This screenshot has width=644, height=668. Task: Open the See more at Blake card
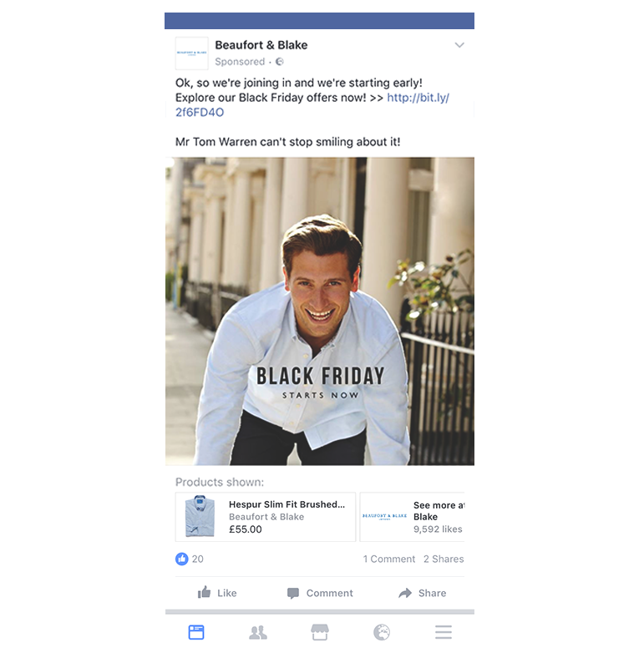pyautogui.click(x=412, y=517)
